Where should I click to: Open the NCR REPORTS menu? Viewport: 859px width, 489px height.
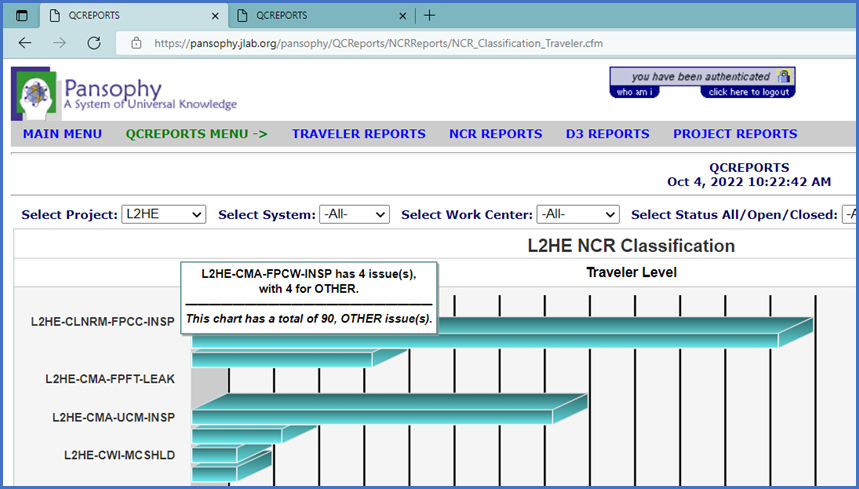tap(495, 134)
